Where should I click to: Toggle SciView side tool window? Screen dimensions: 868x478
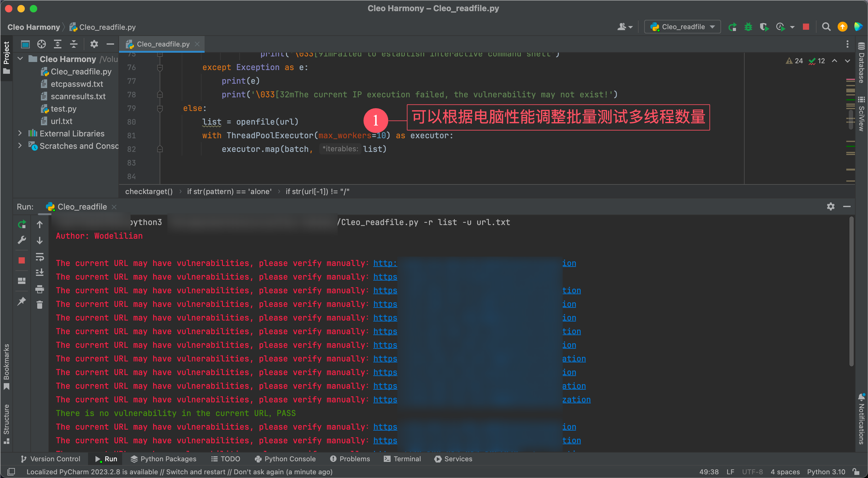861,114
